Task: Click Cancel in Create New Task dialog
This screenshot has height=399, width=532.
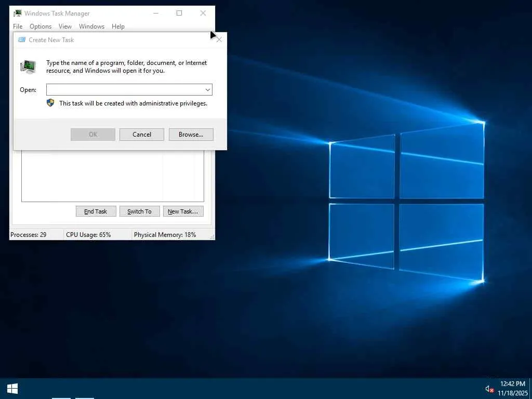Action: pos(142,135)
